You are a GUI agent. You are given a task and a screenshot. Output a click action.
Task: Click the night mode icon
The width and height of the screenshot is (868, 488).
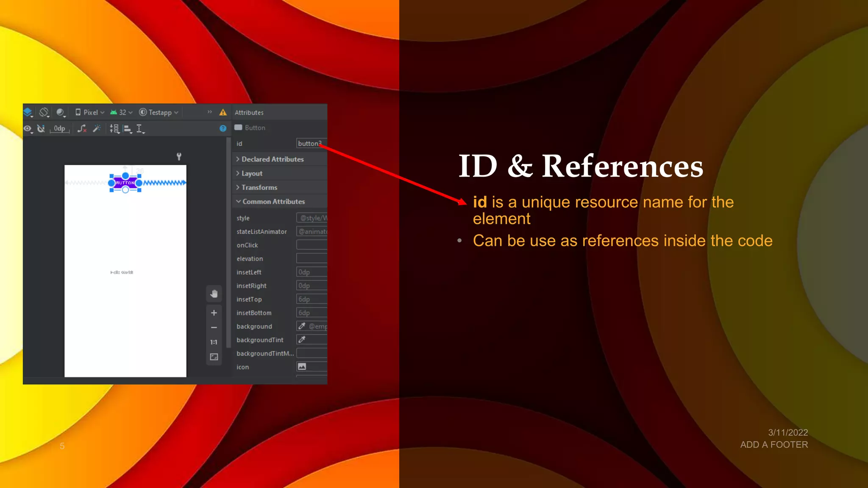coord(61,112)
